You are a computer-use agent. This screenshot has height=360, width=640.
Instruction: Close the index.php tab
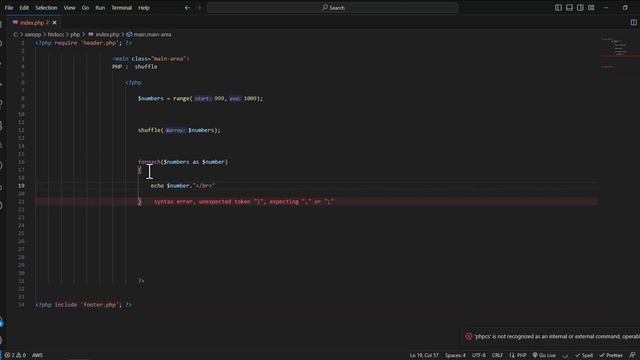click(55, 22)
